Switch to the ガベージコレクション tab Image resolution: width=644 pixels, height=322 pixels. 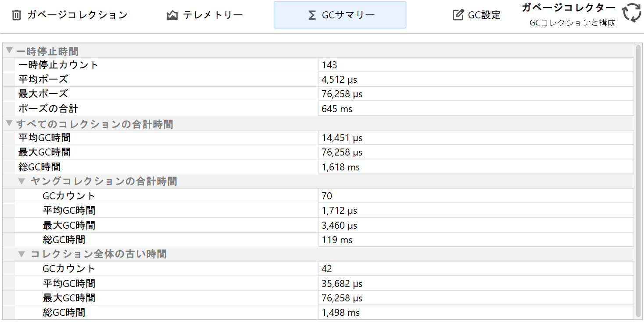click(77, 15)
